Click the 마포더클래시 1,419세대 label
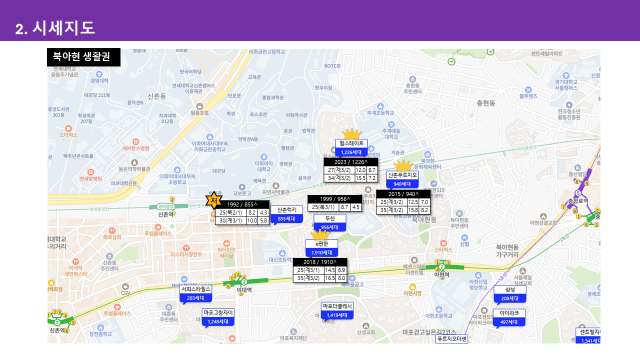Viewport: 640px width, 360px height. coord(337,311)
